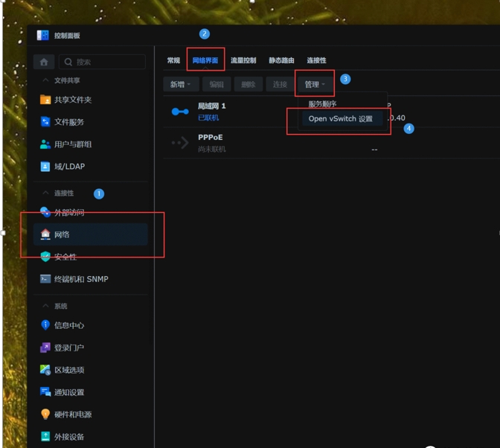Open 文件服务 file services icon
This screenshot has height=448, width=500.
(x=45, y=122)
